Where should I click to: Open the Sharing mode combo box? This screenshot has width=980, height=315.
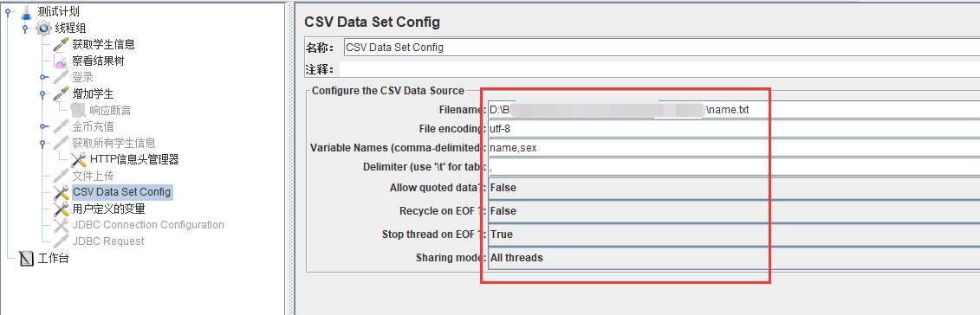pyautogui.click(x=733, y=258)
